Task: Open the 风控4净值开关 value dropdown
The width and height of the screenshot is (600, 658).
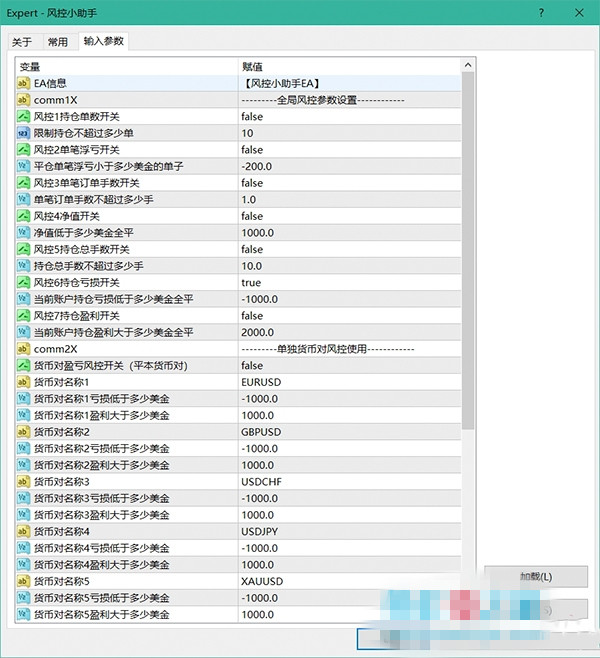Action: click(x=350, y=216)
